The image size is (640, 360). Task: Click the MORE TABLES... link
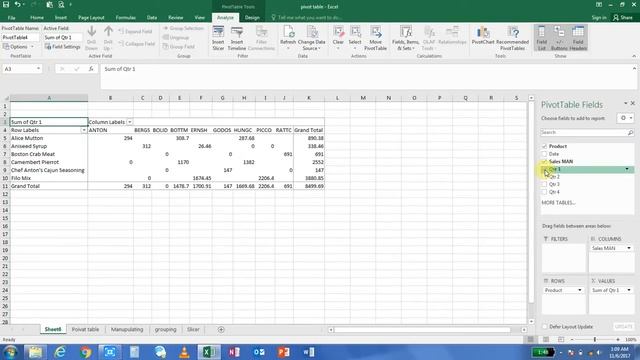coord(558,203)
